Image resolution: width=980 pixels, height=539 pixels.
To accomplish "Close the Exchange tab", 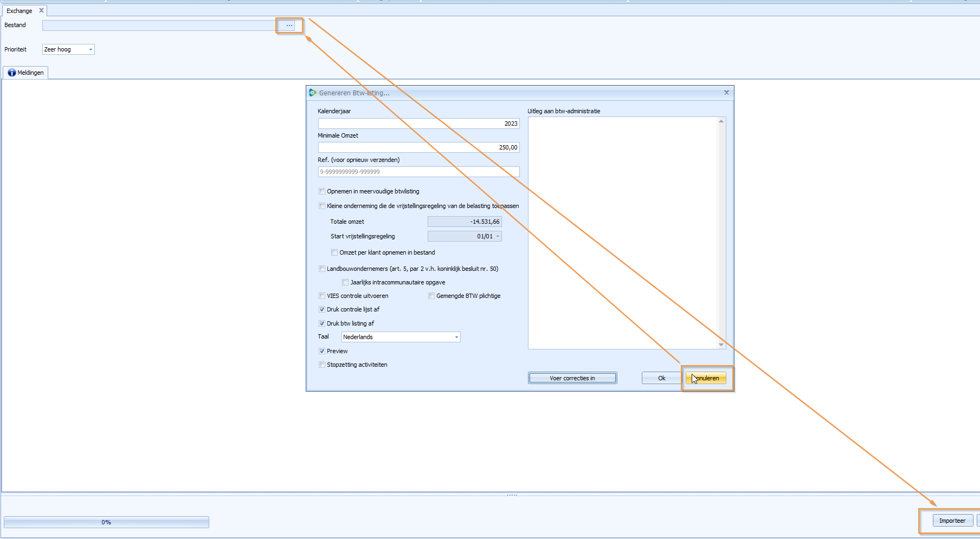I will pos(41,10).
